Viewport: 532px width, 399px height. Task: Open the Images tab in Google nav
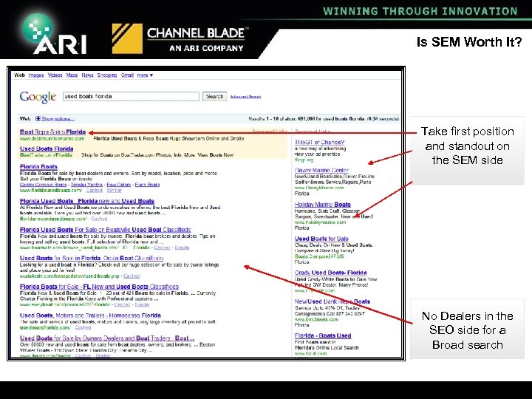point(36,75)
